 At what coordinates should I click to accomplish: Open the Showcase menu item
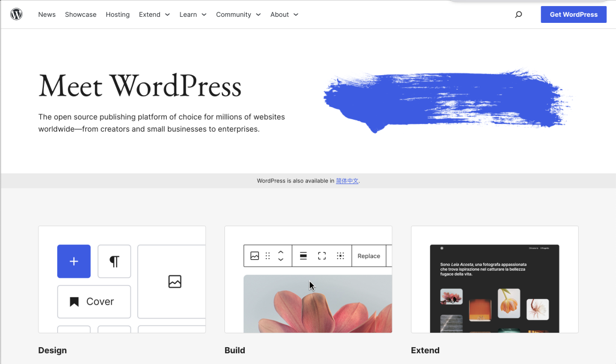[81, 14]
